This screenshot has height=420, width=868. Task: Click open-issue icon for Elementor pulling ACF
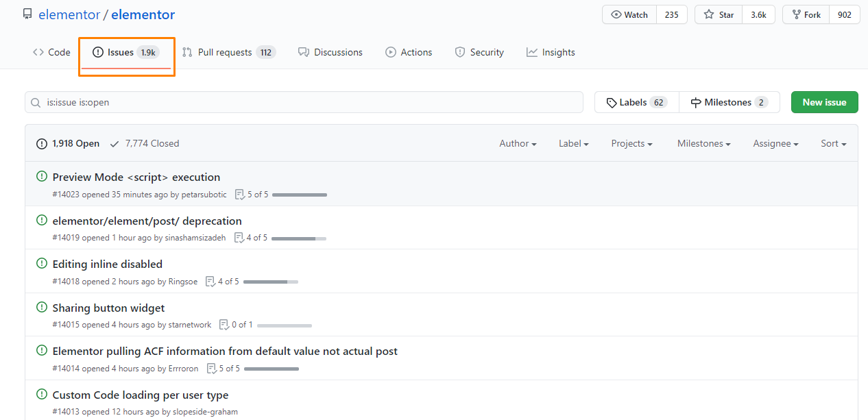click(x=42, y=351)
